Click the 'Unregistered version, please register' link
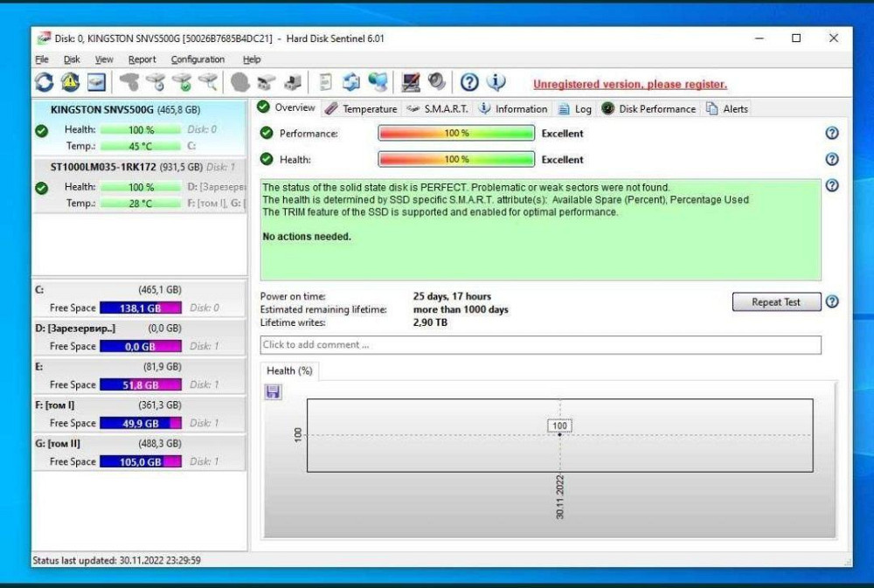The width and height of the screenshot is (874, 588). (x=629, y=85)
